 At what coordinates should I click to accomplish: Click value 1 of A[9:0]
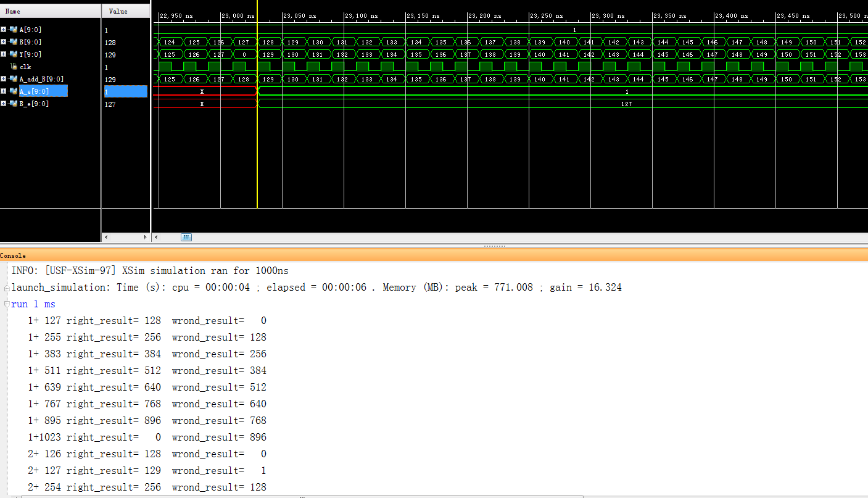tap(106, 30)
